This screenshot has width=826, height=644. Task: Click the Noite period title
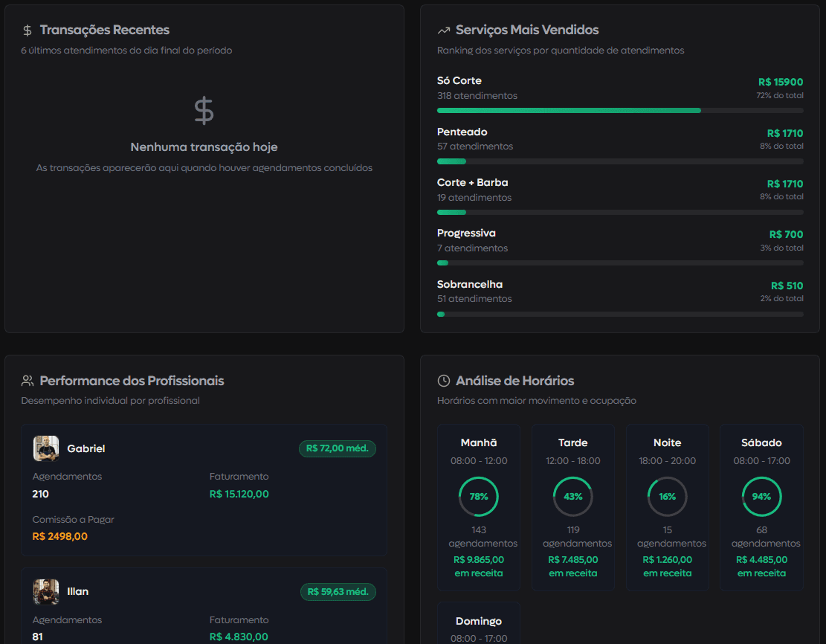(x=667, y=442)
